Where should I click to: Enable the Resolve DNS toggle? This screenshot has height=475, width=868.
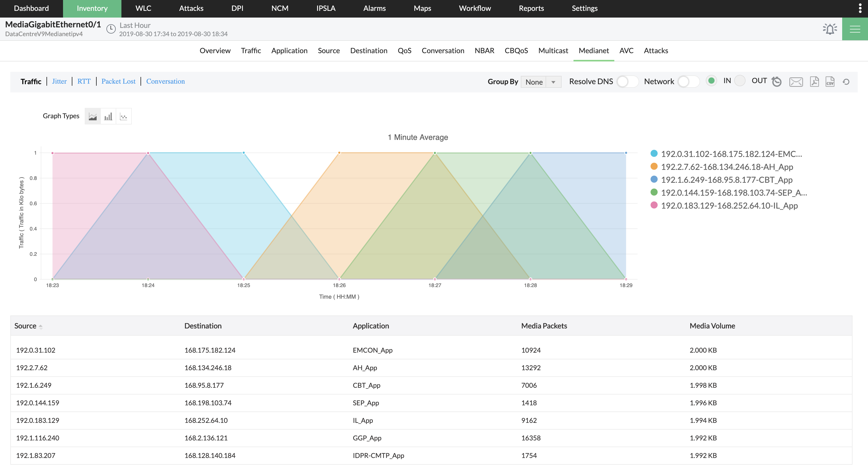[627, 82]
